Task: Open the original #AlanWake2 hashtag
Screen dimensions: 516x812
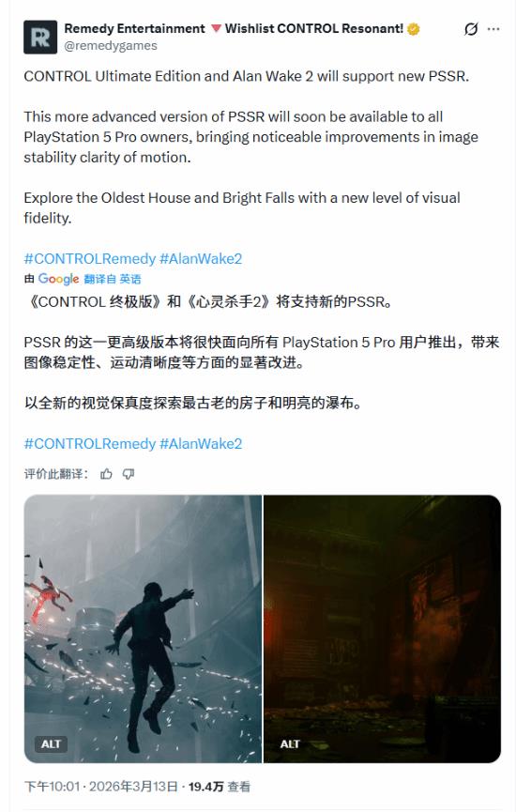Action: pos(201,258)
